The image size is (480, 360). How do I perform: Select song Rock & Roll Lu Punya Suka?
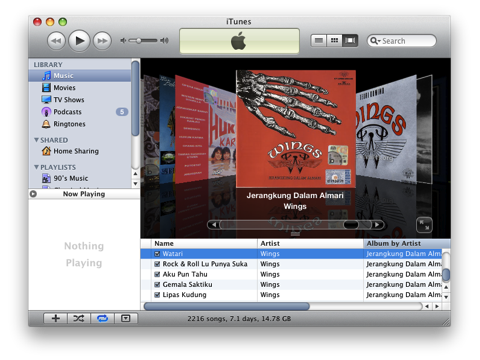pyautogui.click(x=205, y=264)
